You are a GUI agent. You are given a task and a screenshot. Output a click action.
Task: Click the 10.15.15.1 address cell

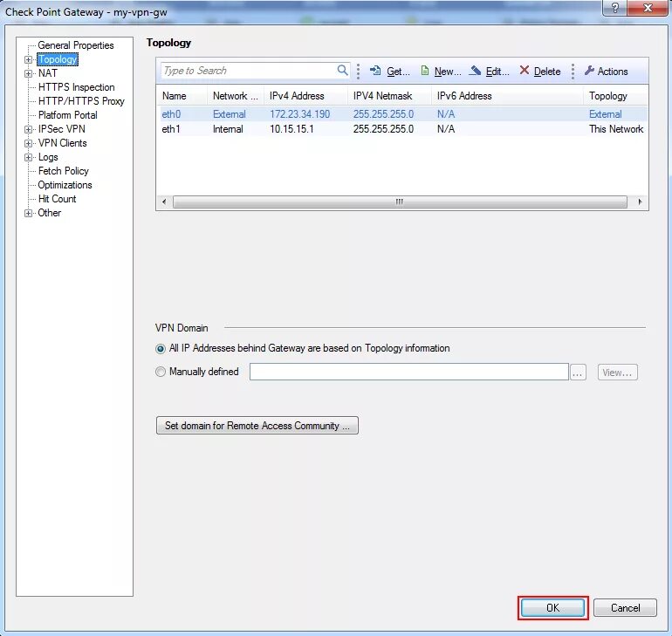tap(291, 129)
